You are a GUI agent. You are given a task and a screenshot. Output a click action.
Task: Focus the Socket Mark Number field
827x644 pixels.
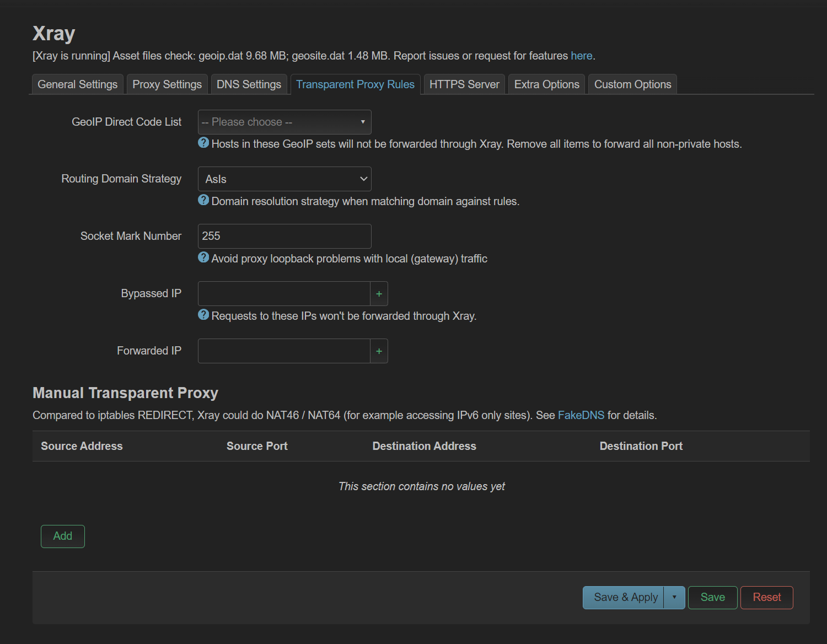(284, 237)
